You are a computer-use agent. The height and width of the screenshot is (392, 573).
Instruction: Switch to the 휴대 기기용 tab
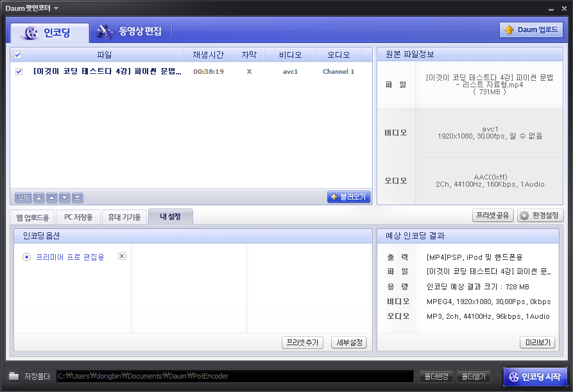(124, 217)
